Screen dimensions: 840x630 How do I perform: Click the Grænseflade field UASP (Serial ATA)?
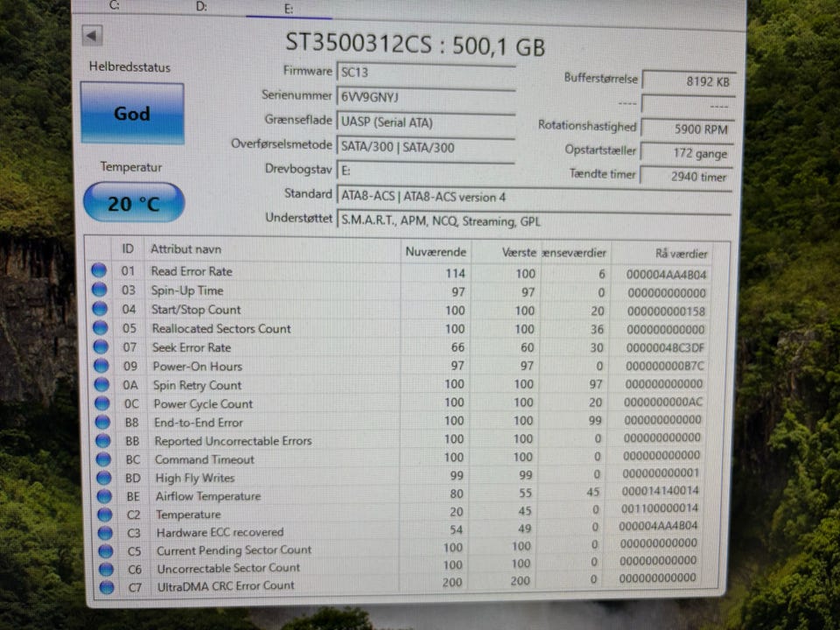point(426,122)
